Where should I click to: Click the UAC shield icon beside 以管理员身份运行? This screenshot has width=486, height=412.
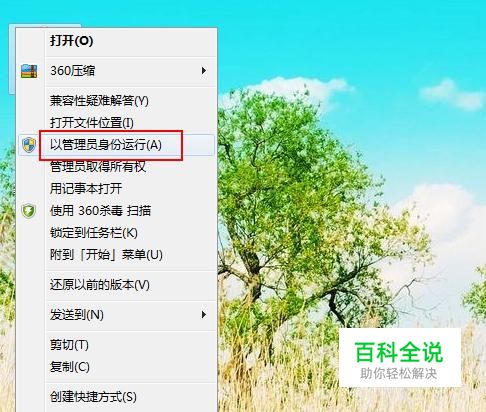[29, 145]
